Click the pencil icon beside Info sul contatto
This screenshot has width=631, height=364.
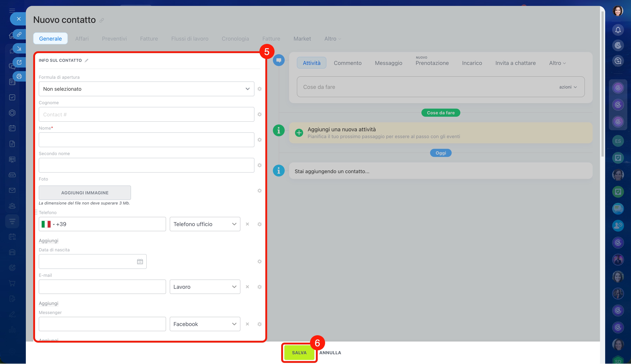click(87, 60)
